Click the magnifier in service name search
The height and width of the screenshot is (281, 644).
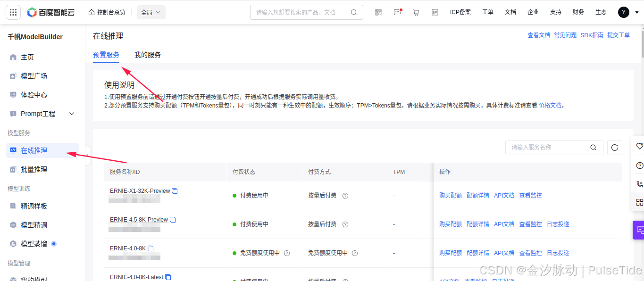[593, 148]
